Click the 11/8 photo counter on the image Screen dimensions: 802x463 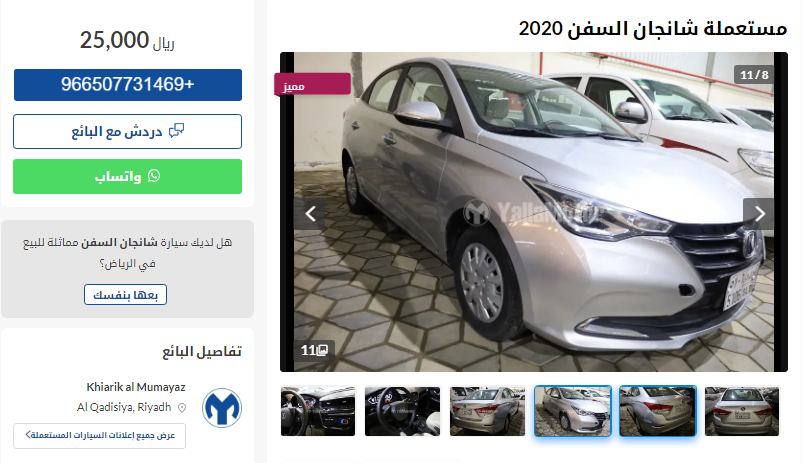pos(754,75)
